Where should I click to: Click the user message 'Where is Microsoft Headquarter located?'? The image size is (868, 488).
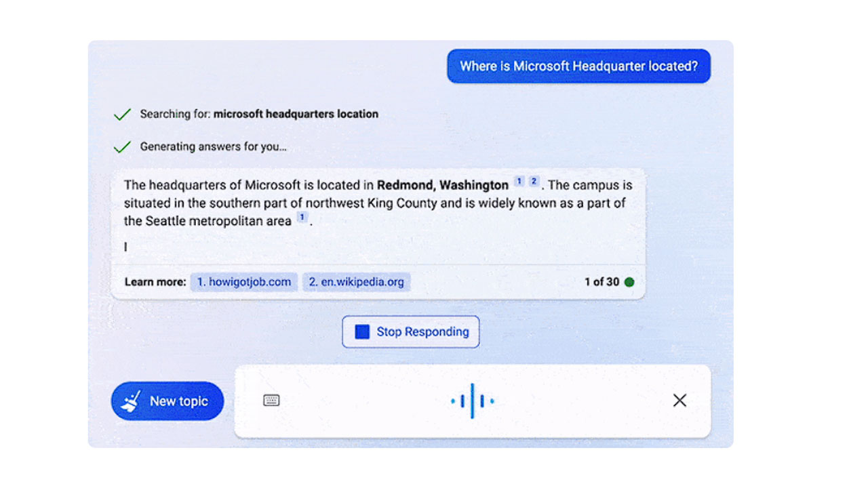point(578,66)
